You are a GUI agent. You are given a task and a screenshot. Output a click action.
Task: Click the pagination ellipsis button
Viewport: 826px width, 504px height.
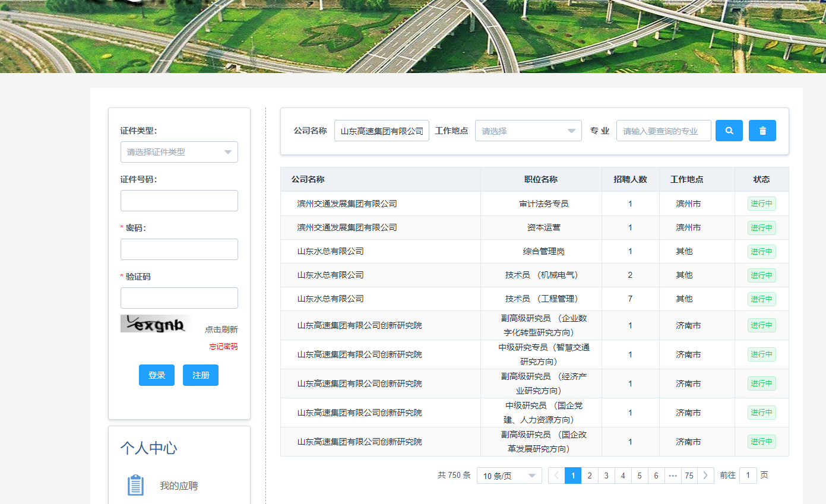pyautogui.click(x=673, y=476)
